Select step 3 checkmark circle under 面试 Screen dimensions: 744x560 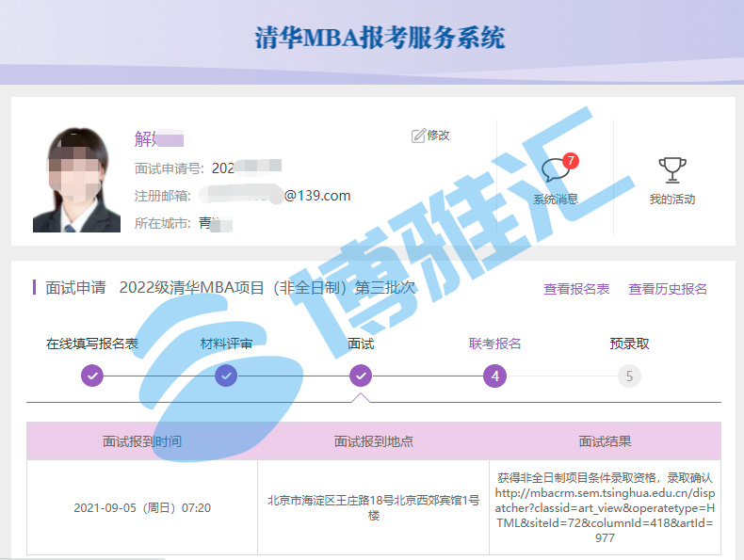click(361, 376)
